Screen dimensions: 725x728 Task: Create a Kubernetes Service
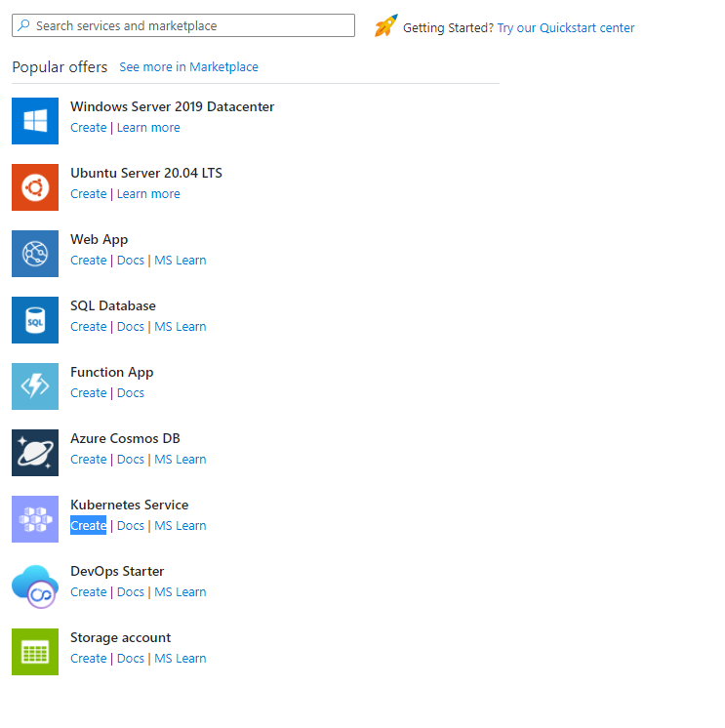(89, 526)
